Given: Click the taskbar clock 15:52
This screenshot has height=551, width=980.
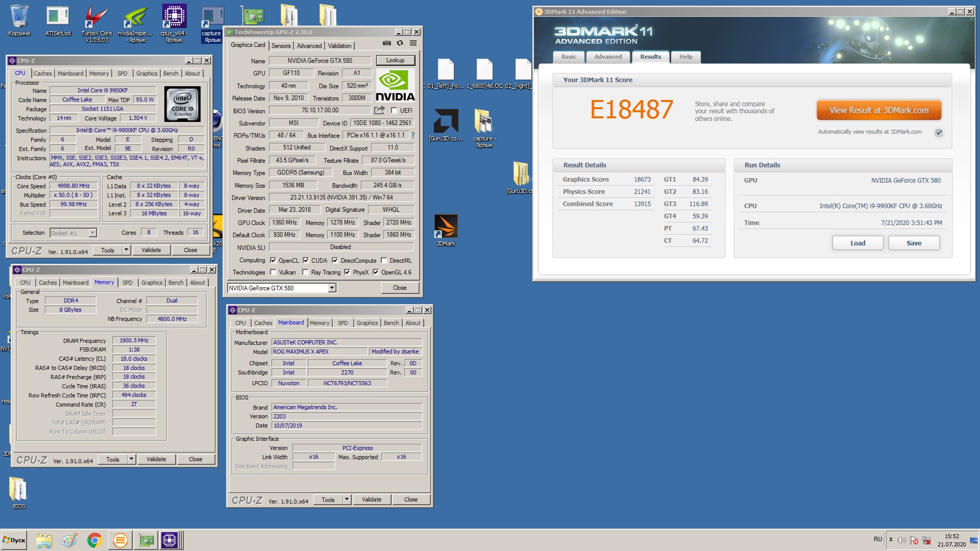Looking at the screenshot, I should (951, 536).
